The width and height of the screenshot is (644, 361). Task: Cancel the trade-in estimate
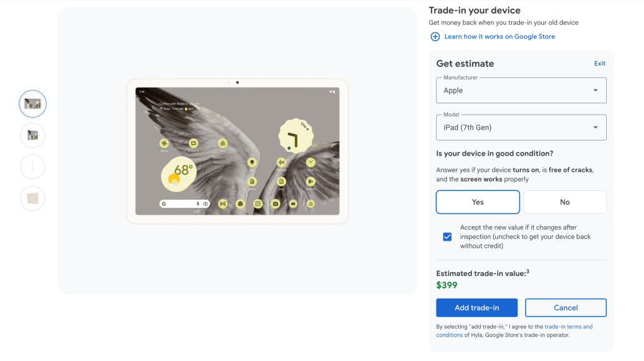click(565, 307)
